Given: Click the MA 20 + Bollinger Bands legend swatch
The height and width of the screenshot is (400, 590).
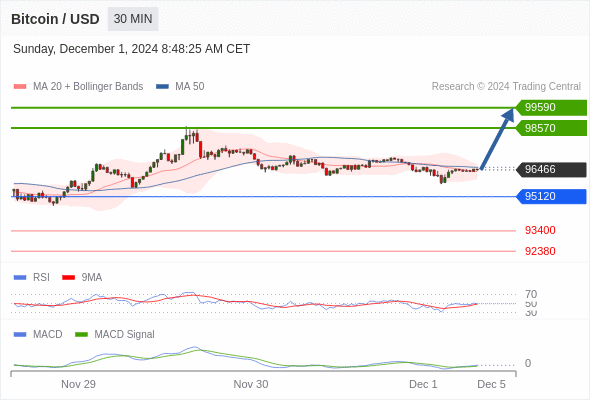Looking at the screenshot, I should tap(20, 87).
